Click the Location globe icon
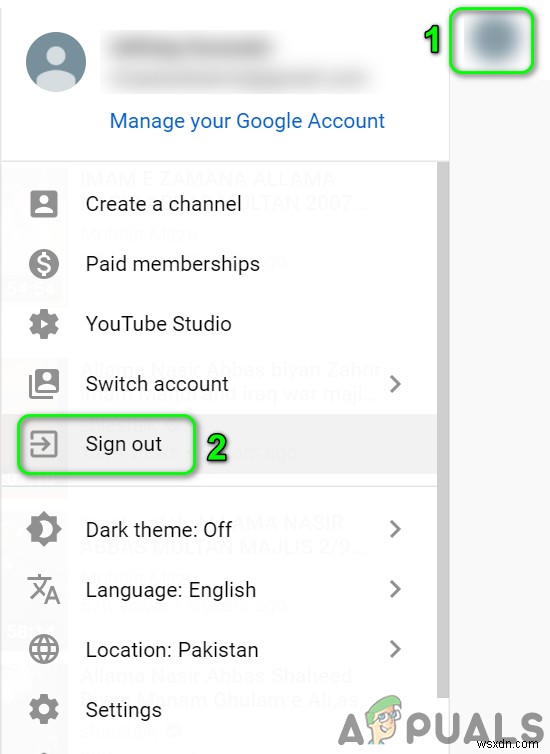This screenshot has height=754, width=550. 44,649
